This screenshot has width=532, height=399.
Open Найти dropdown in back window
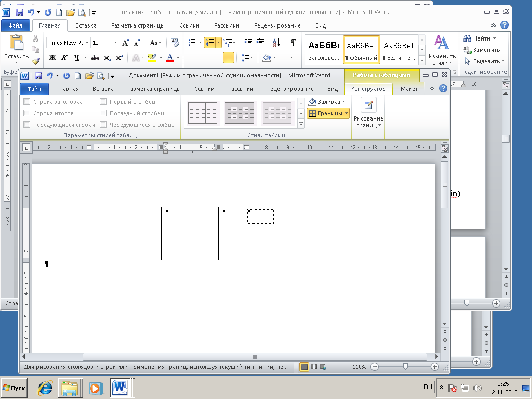point(495,38)
